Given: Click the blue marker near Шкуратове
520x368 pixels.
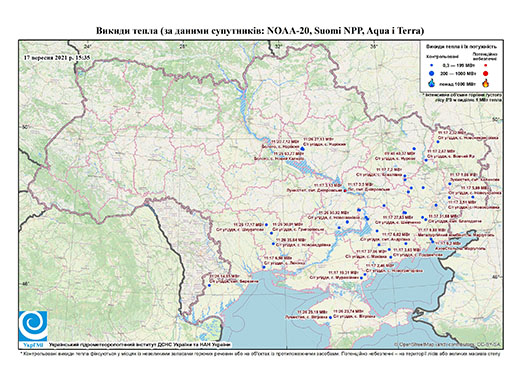Looking at the screenshot, I should click(266, 225).
